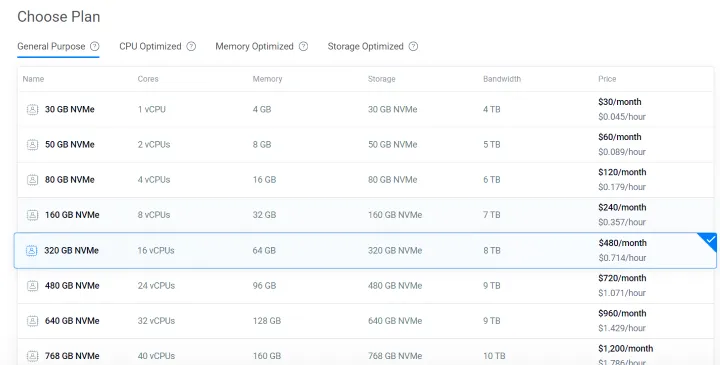
Task: Select the 30 GB NVMe plan name
Action: (x=69, y=109)
